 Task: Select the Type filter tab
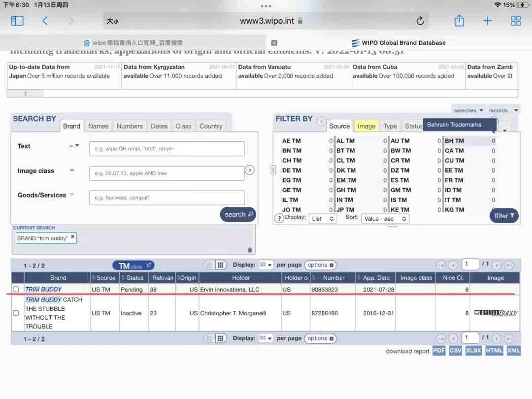[390, 126]
